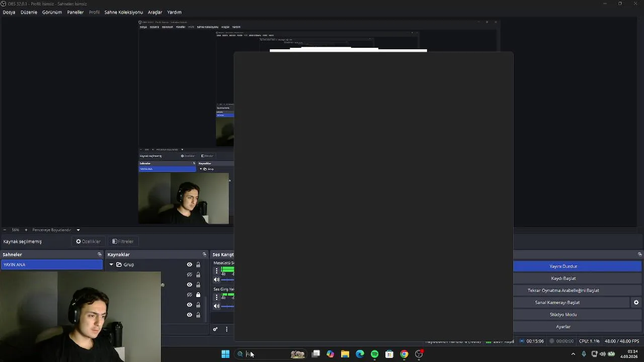Open Task View from the taskbar
This screenshot has width=644, height=362.
[x=316, y=354]
